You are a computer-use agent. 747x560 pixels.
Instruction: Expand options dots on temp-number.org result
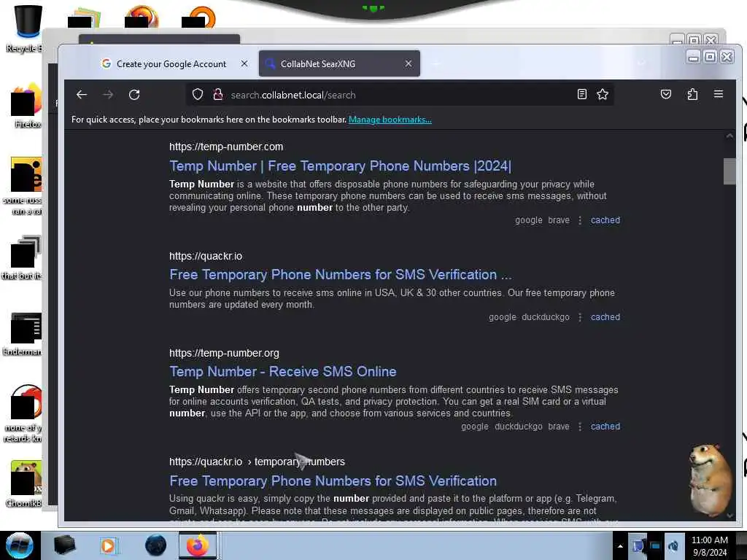pyautogui.click(x=580, y=426)
